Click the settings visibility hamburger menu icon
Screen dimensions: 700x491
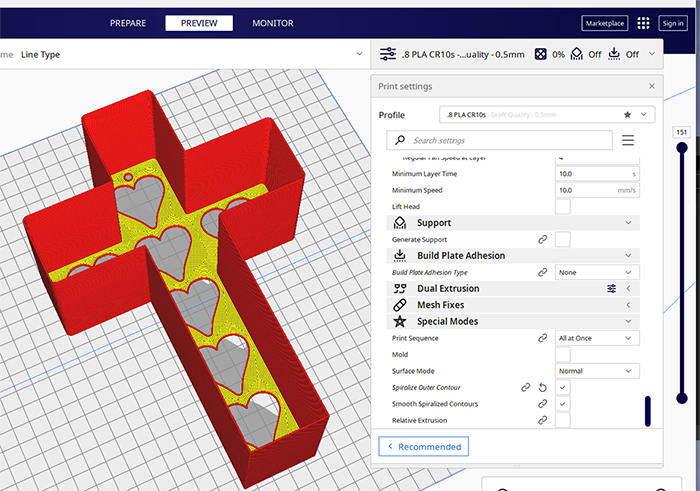628,141
